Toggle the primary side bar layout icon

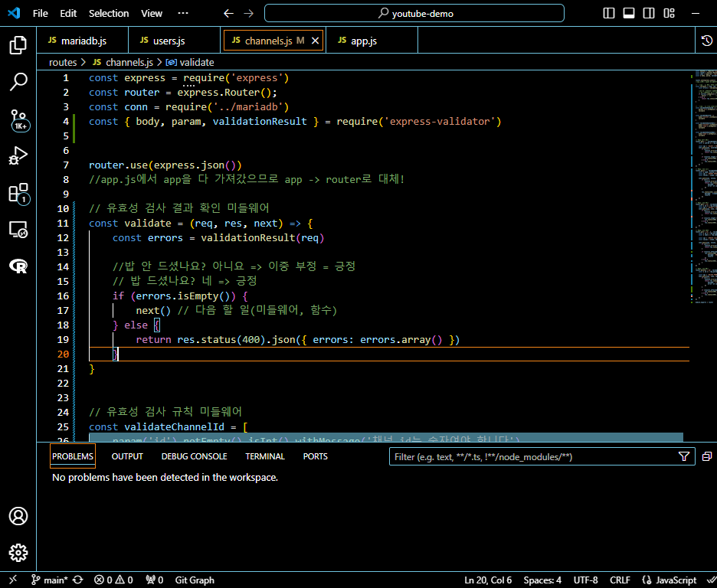(609, 13)
